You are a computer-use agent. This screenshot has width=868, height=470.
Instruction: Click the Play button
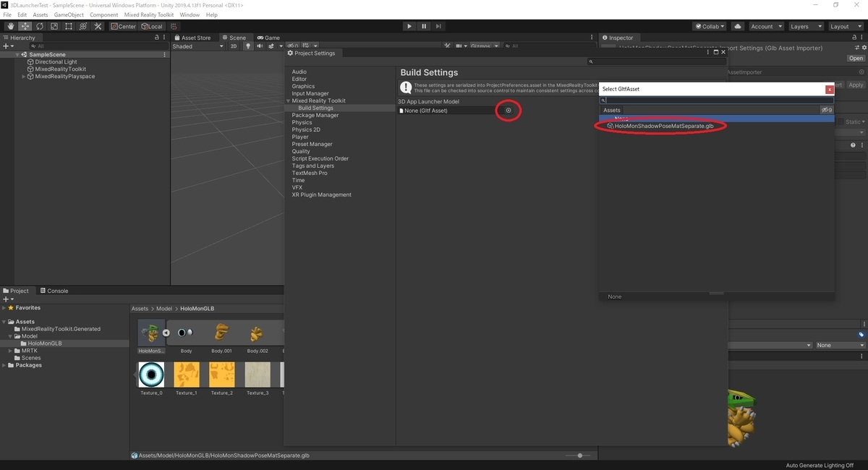coord(409,26)
